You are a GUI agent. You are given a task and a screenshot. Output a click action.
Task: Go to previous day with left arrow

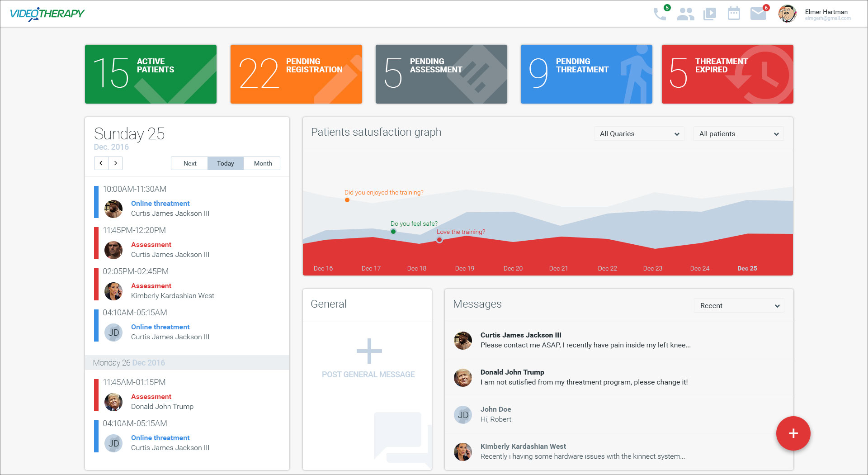[101, 163]
